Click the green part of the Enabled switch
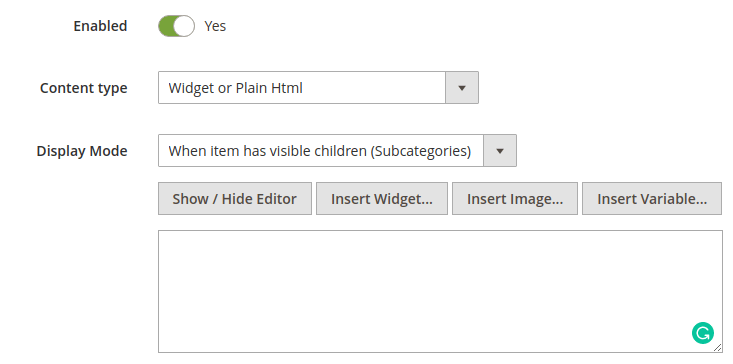 (x=166, y=26)
